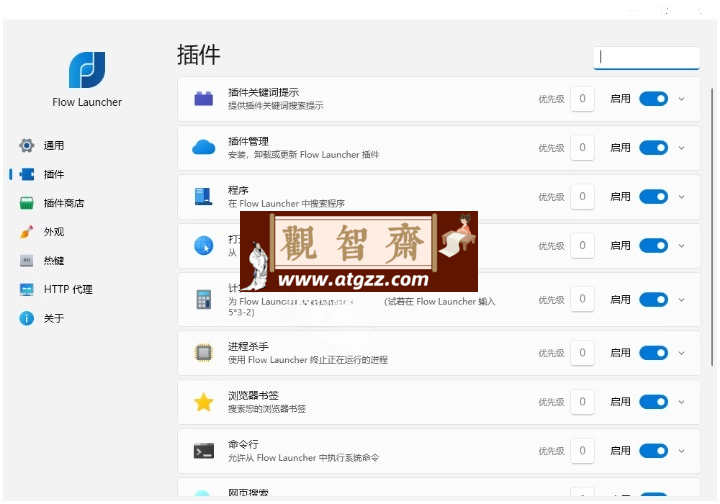Click the 程序 plugin title
This screenshot has height=504, width=720.
point(238,190)
